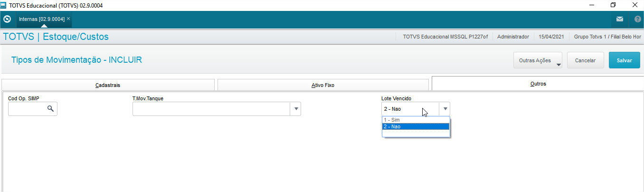644x192 pixels.
Task: Click the Administrador user label
Action: (x=513, y=37)
